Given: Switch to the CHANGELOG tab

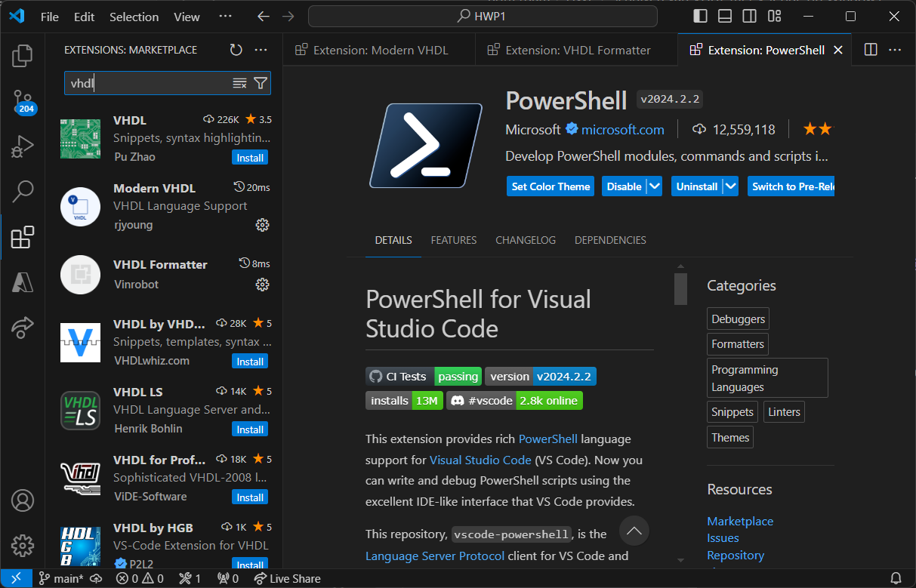Looking at the screenshot, I should click(526, 240).
